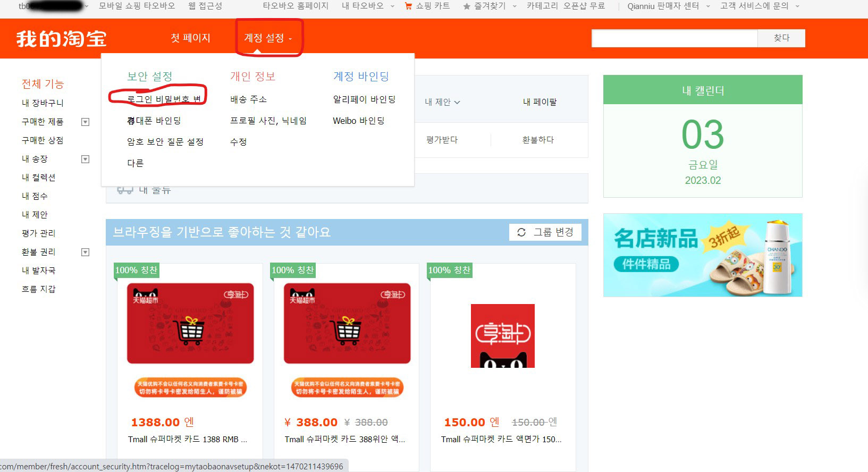The height and width of the screenshot is (472, 868).
Task: Open 내 발자국 in sidebar
Action: point(38,271)
